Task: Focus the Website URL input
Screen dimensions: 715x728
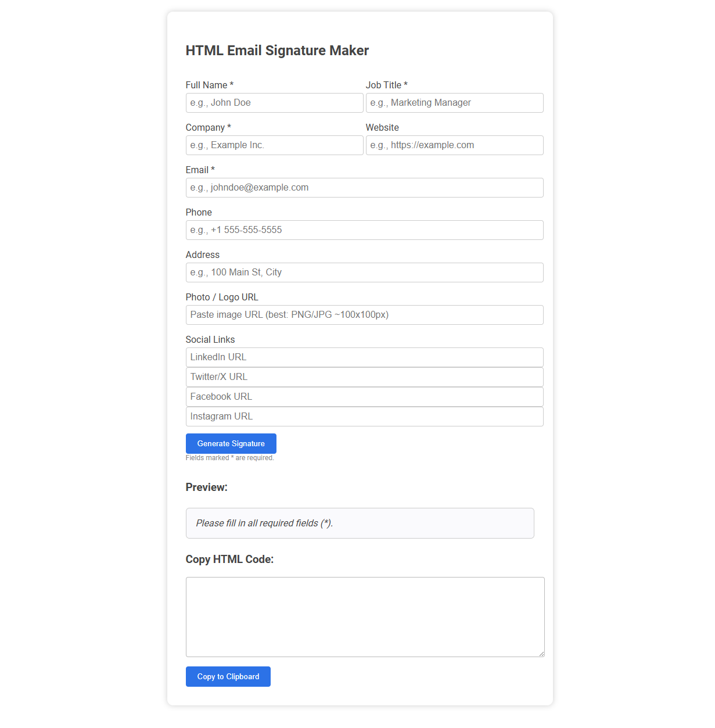Action: coord(454,145)
